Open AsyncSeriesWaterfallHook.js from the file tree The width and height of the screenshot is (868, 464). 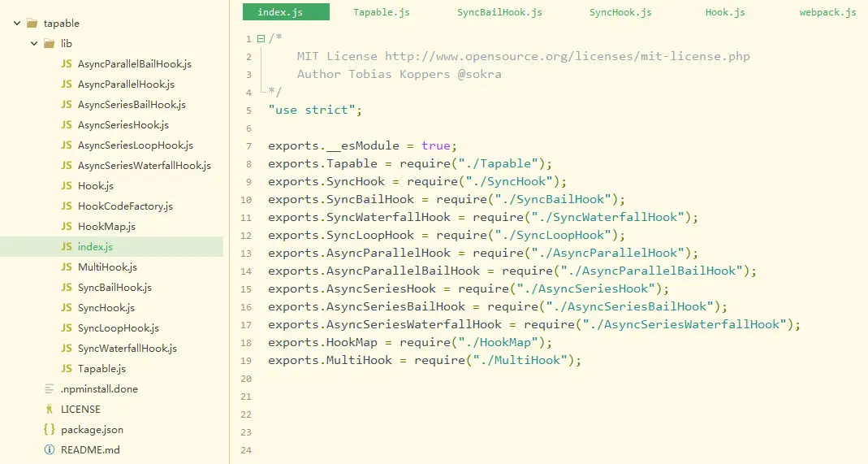click(145, 166)
